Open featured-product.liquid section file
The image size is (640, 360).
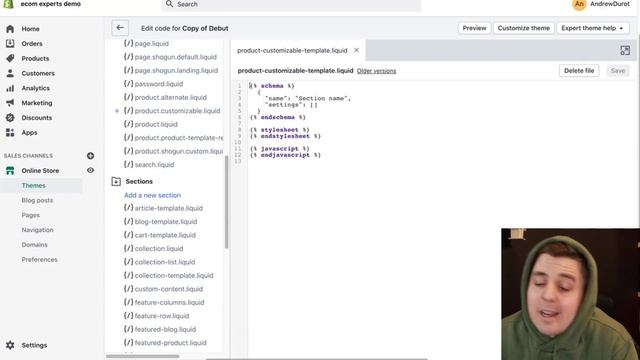(171, 342)
